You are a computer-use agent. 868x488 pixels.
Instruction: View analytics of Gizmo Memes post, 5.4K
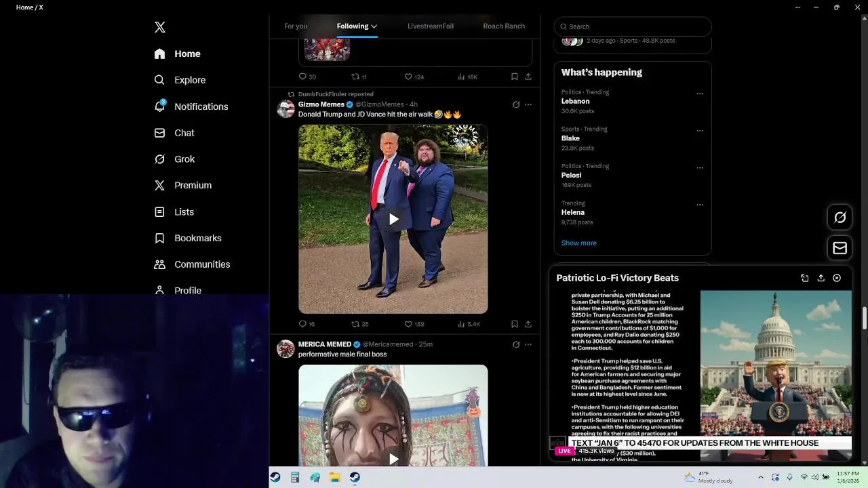click(469, 324)
